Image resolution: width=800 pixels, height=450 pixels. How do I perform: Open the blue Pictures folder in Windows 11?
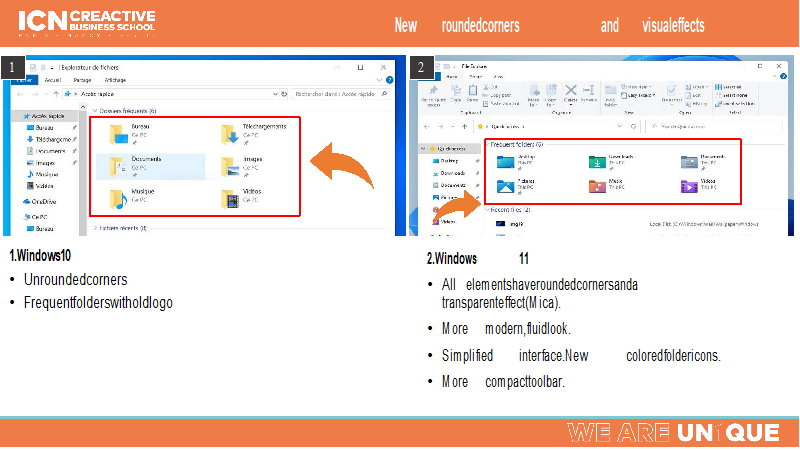point(505,185)
